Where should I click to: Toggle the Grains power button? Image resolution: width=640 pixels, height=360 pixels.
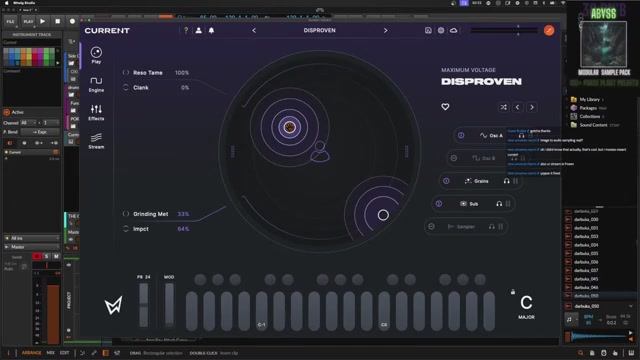[x=446, y=181]
